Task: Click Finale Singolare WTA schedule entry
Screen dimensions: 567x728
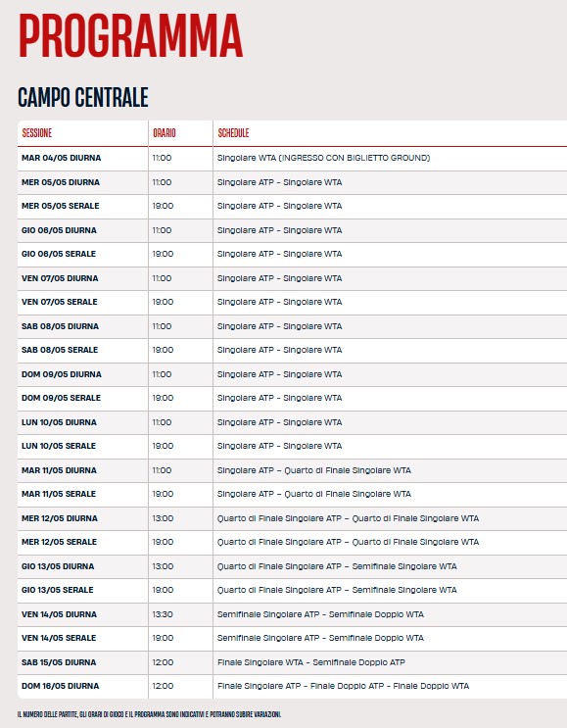Action: pos(260,662)
